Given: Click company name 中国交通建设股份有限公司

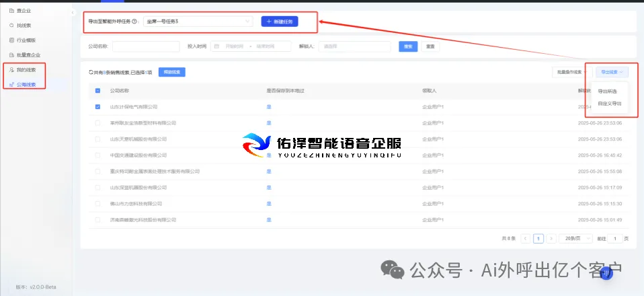Looking at the screenshot, I should (x=138, y=155).
